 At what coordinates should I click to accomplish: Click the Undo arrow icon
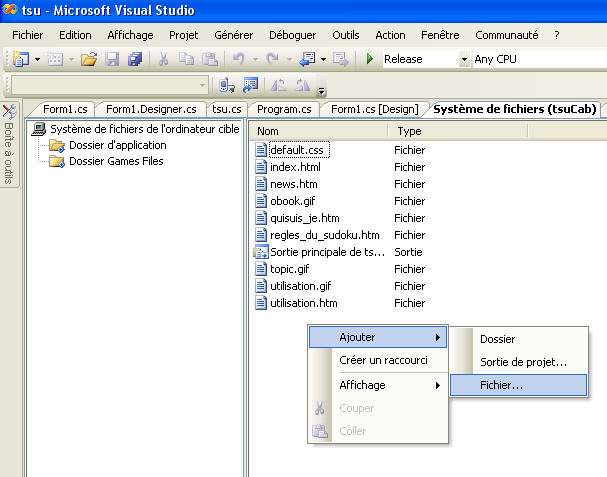[x=238, y=59]
